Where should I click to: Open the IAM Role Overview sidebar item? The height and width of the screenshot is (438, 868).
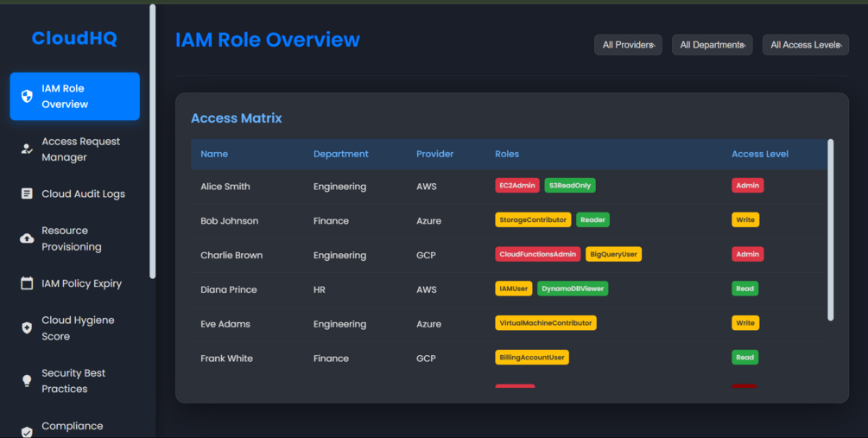(75, 97)
